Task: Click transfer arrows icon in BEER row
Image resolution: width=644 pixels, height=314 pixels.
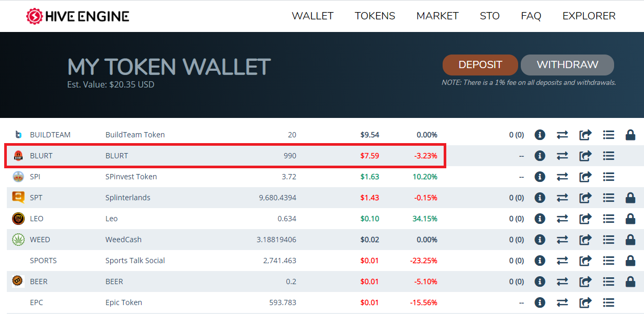Action: 562,281
